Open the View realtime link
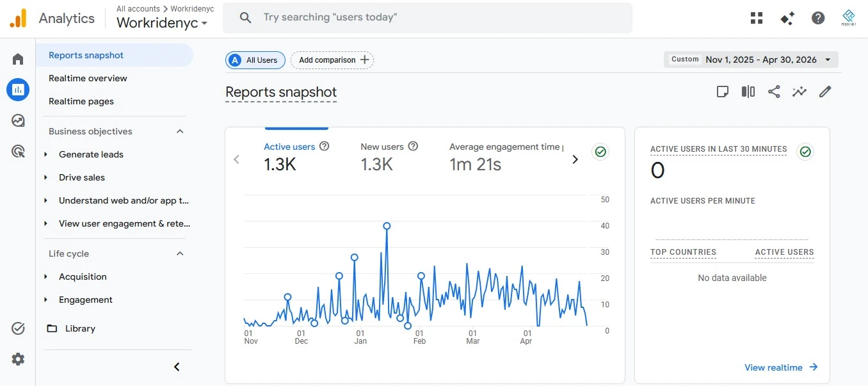 coord(781,367)
